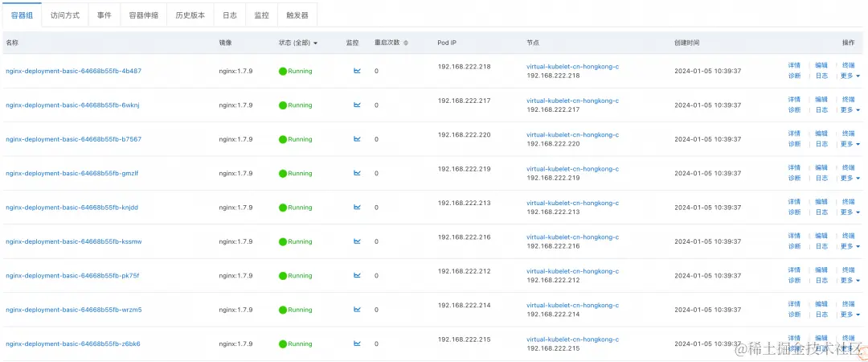Viewport: 868px width, 362px height.
Task: Click 编辑 for pod kssmw
Action: 821,236
